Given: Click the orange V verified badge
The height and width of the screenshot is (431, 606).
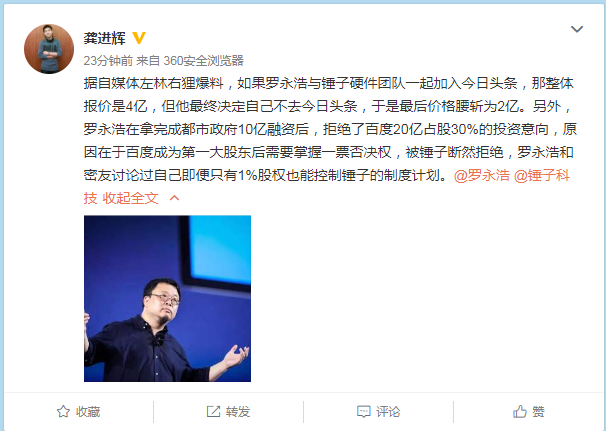Looking at the screenshot, I should click(139, 38).
